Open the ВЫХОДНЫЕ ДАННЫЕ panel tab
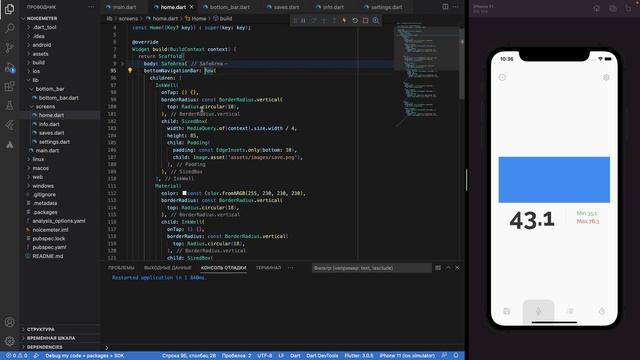 tap(167, 268)
